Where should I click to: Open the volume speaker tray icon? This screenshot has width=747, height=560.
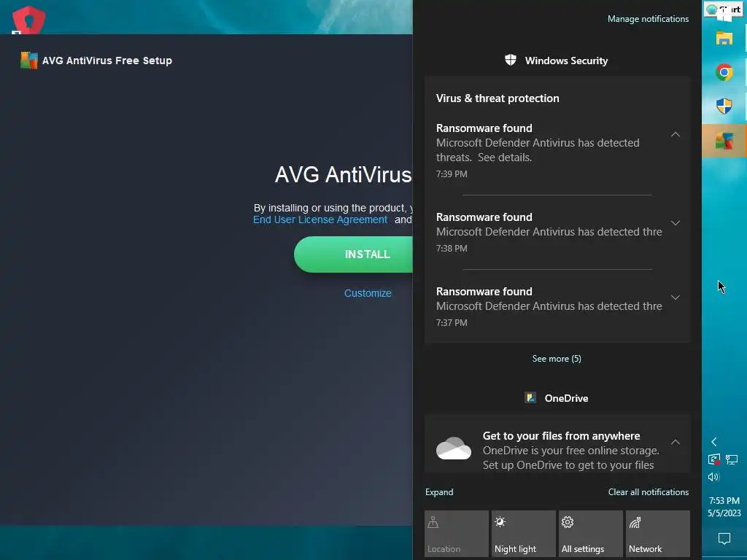pos(713,477)
